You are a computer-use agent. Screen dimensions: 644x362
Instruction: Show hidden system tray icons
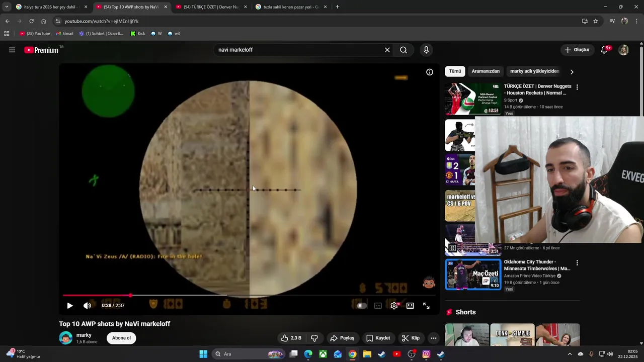(x=570, y=354)
